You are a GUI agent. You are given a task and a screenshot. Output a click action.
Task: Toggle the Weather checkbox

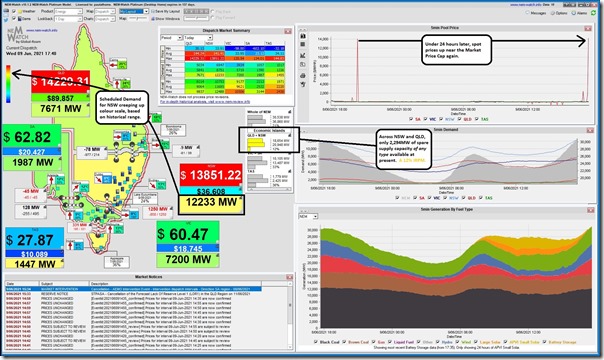coord(14,12)
